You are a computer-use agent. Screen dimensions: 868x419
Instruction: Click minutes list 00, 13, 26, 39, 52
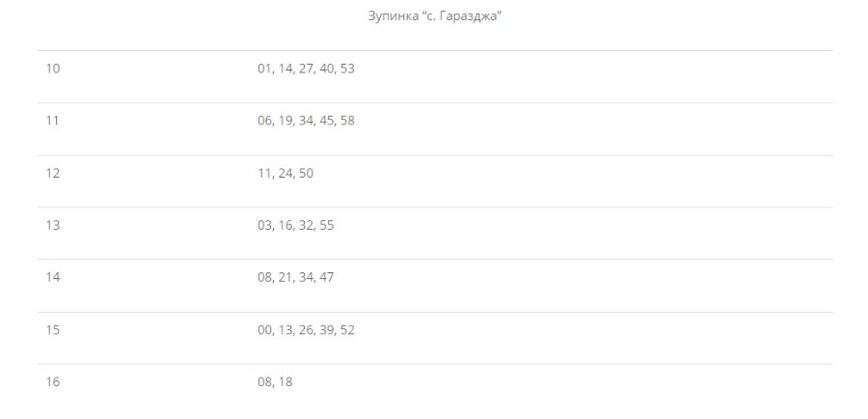pos(306,329)
